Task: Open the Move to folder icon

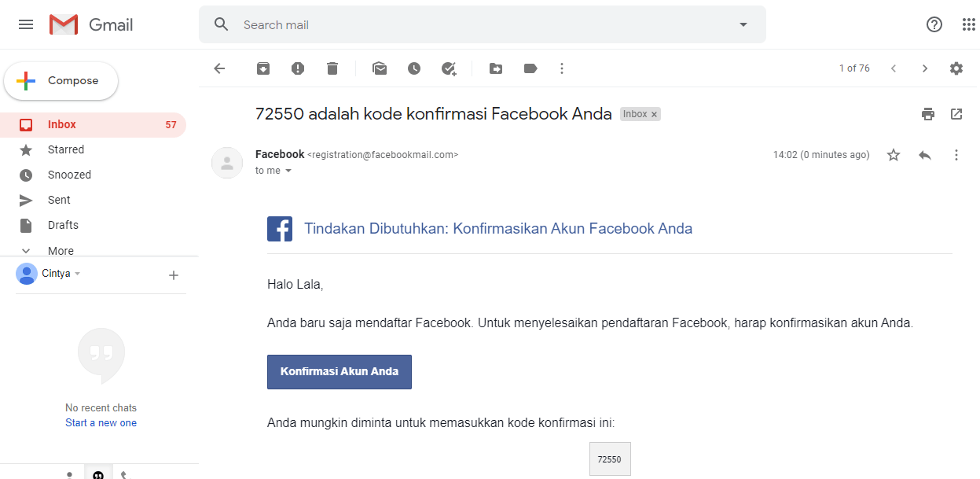Action: click(496, 68)
